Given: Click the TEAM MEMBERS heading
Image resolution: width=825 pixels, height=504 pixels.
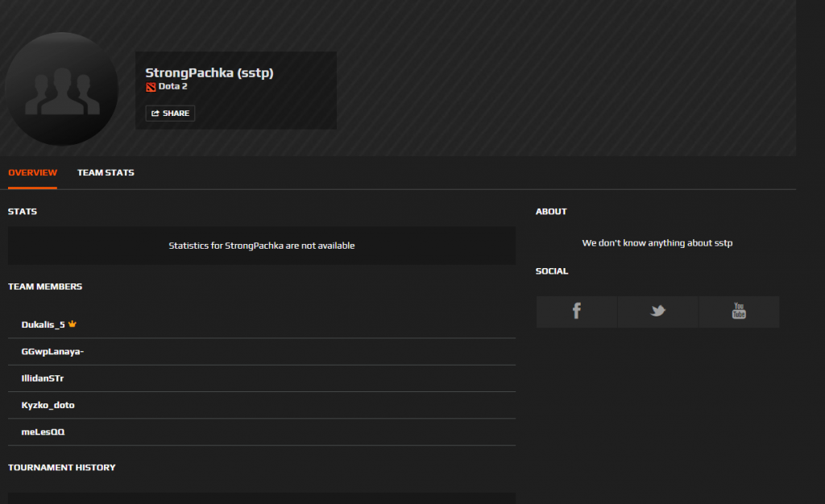Looking at the screenshot, I should [x=45, y=287].
